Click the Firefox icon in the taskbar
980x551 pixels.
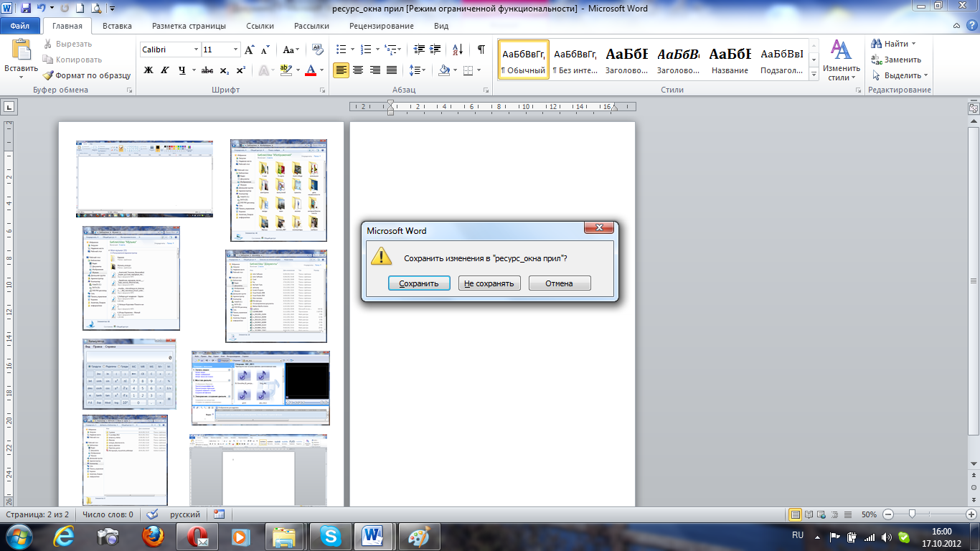152,536
